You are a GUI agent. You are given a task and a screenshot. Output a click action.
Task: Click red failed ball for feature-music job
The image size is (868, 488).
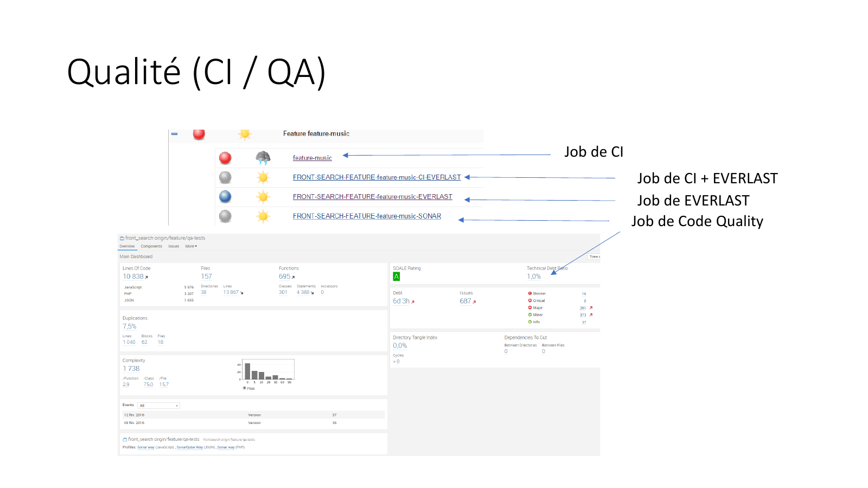tap(225, 158)
